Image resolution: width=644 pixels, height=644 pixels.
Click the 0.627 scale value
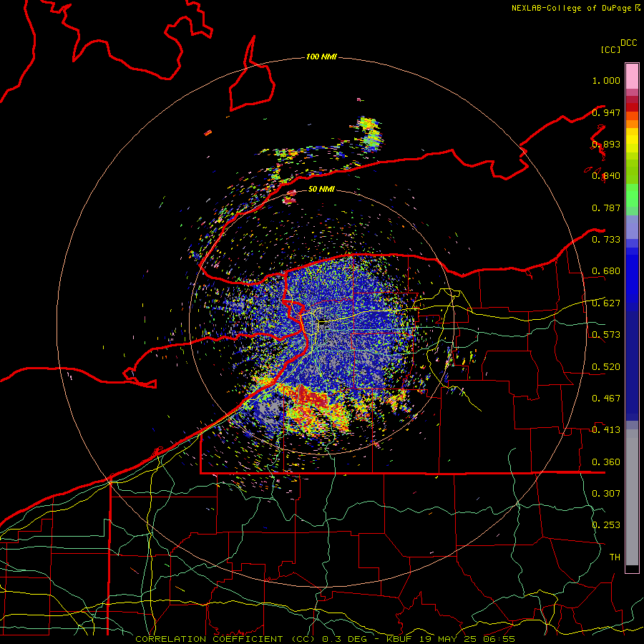pos(606,303)
